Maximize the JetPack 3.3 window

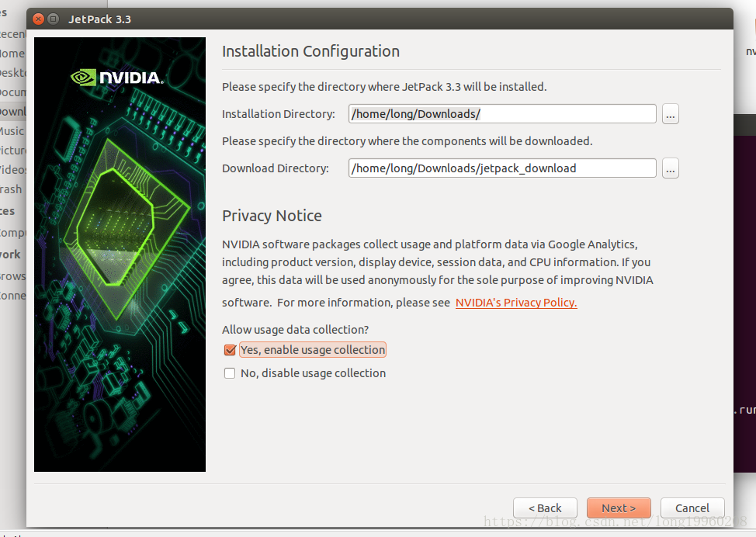[x=54, y=19]
